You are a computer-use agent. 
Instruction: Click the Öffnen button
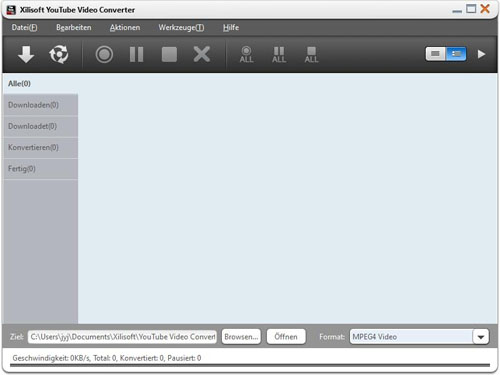[286, 337]
